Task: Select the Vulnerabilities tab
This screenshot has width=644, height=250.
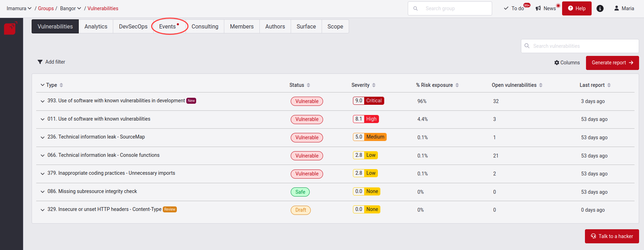Action: [x=55, y=26]
